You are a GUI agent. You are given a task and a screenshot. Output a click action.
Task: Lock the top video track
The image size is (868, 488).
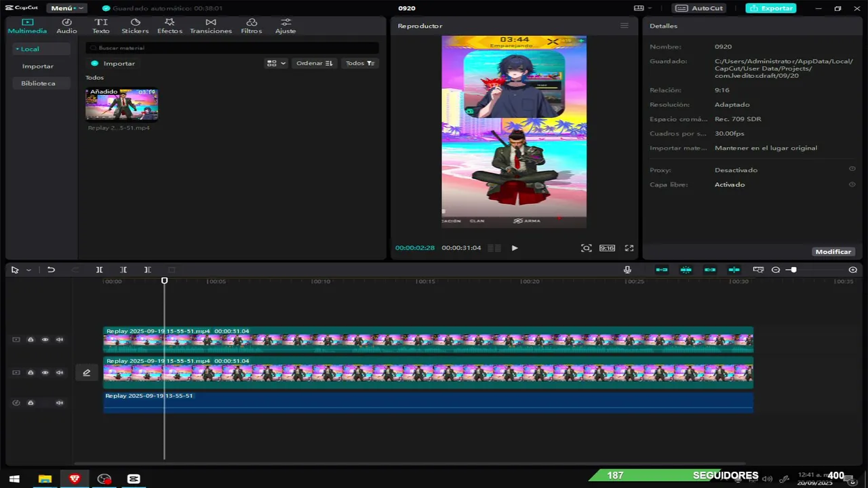tap(31, 340)
